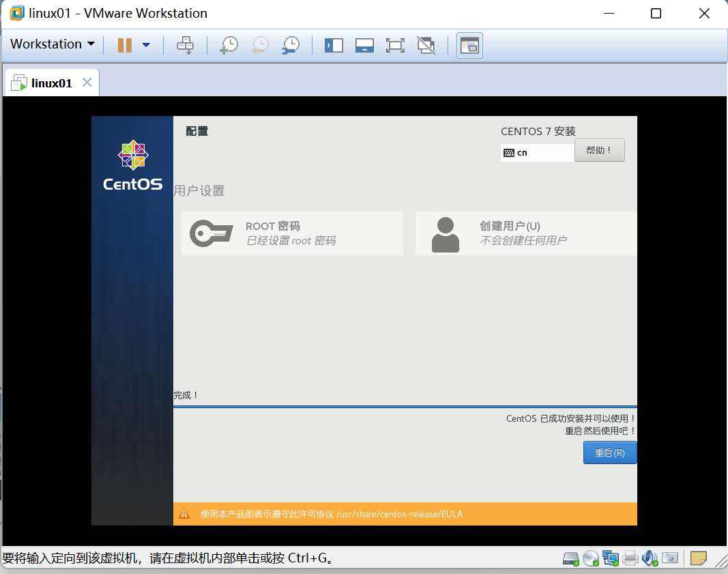Select the linux01 tab
728x574 pixels.
click(52, 83)
